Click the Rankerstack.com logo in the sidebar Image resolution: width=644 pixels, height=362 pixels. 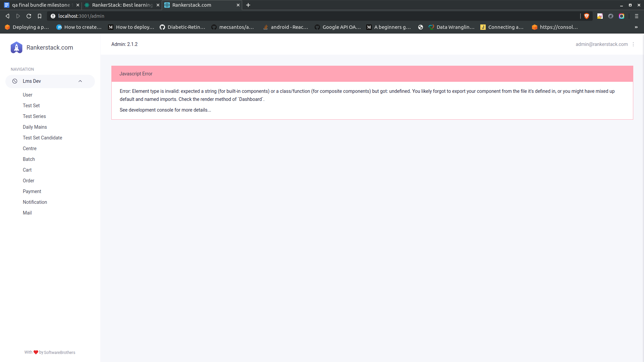point(41,48)
